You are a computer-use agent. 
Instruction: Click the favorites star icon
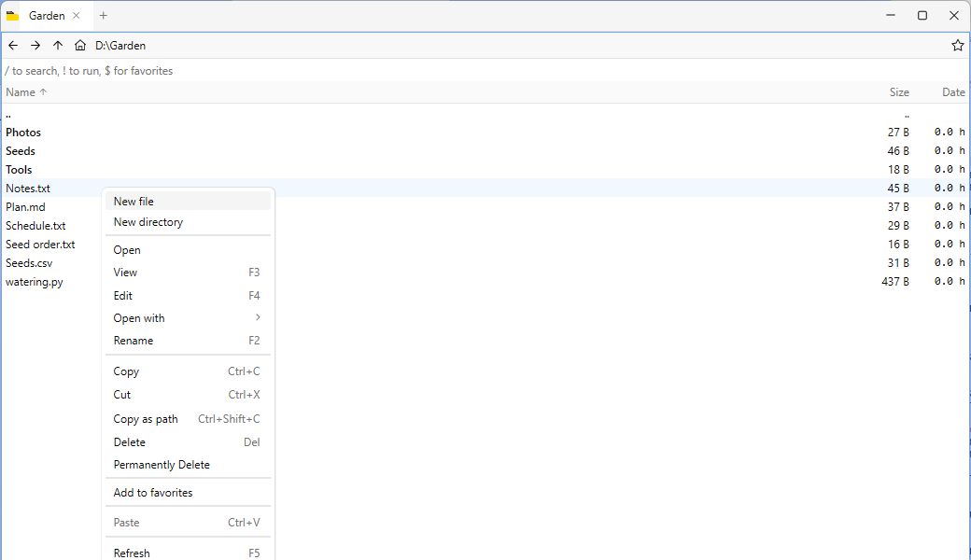click(x=957, y=45)
